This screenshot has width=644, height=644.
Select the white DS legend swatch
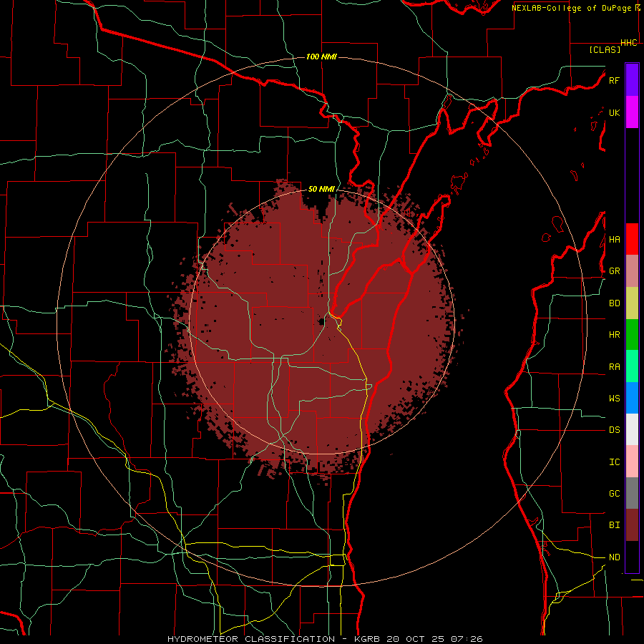tap(632, 429)
